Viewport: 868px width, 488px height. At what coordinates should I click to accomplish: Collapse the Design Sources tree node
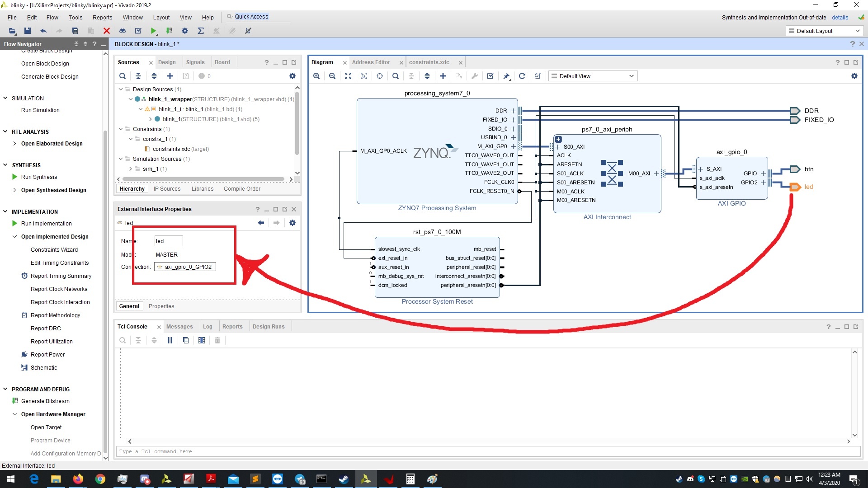tap(121, 89)
